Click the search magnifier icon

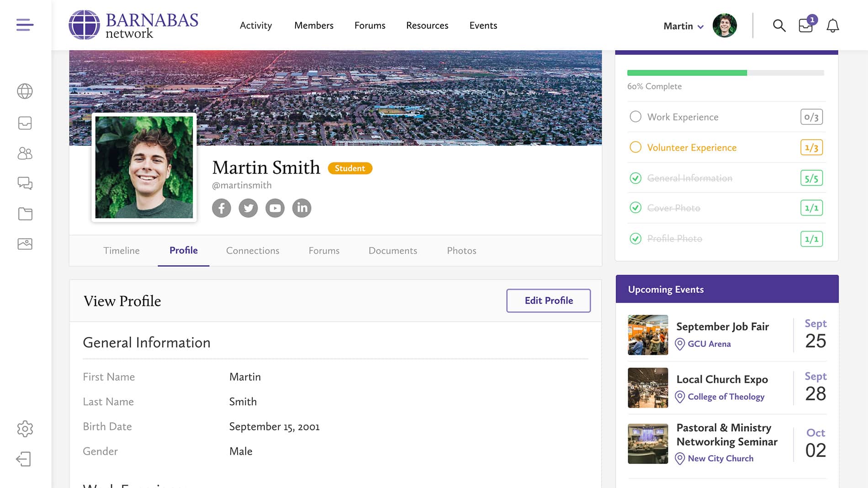779,26
